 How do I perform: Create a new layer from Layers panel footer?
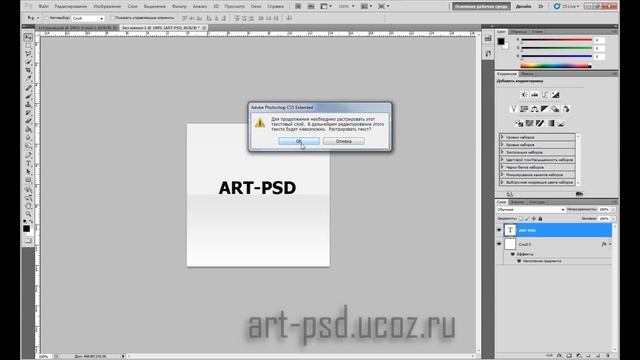click(x=598, y=356)
